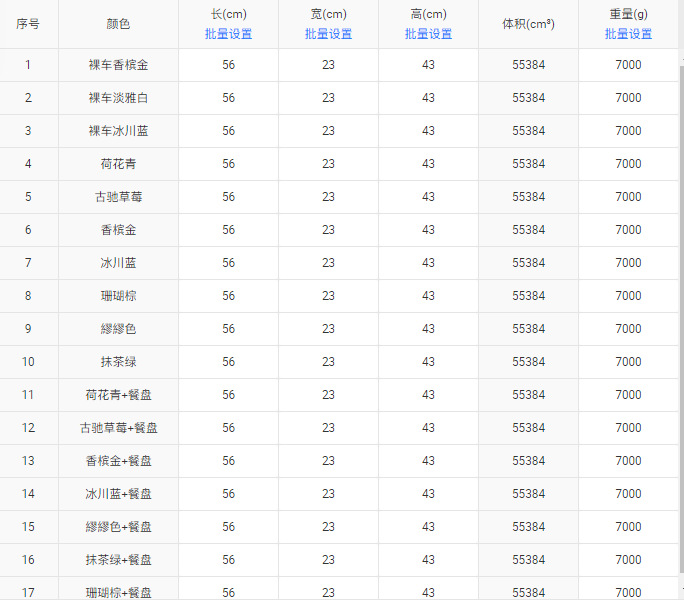Click weight 7000 for 冰川蓝+餐盘

pos(628,494)
